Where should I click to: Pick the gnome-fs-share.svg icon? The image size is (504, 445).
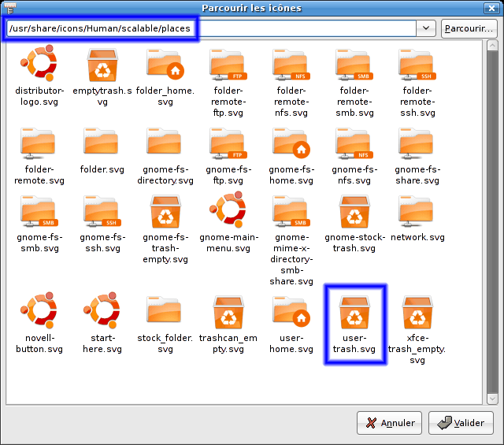click(416, 143)
